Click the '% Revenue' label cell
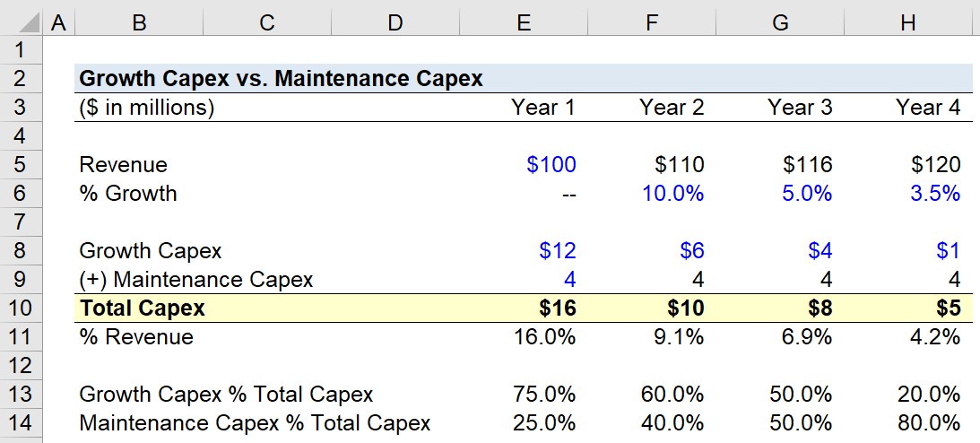Image resolution: width=980 pixels, height=443 pixels. pos(136,337)
